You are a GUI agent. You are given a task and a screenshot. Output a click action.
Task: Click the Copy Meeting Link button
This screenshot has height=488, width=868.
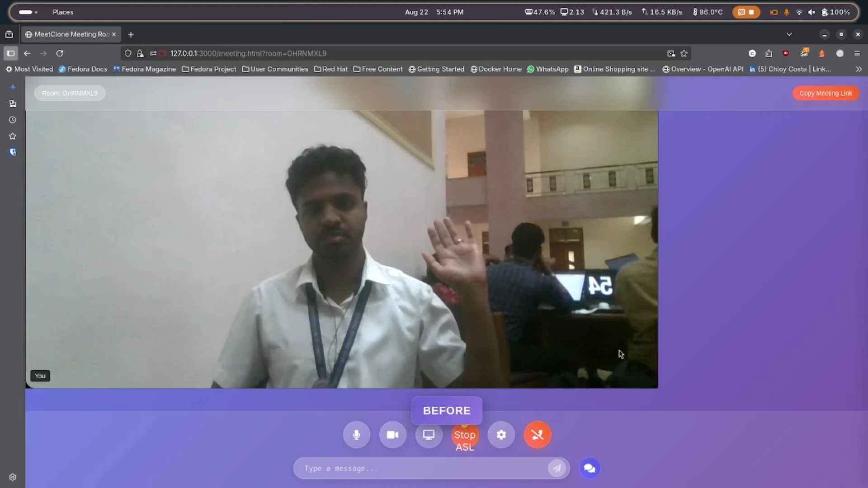[x=826, y=93]
